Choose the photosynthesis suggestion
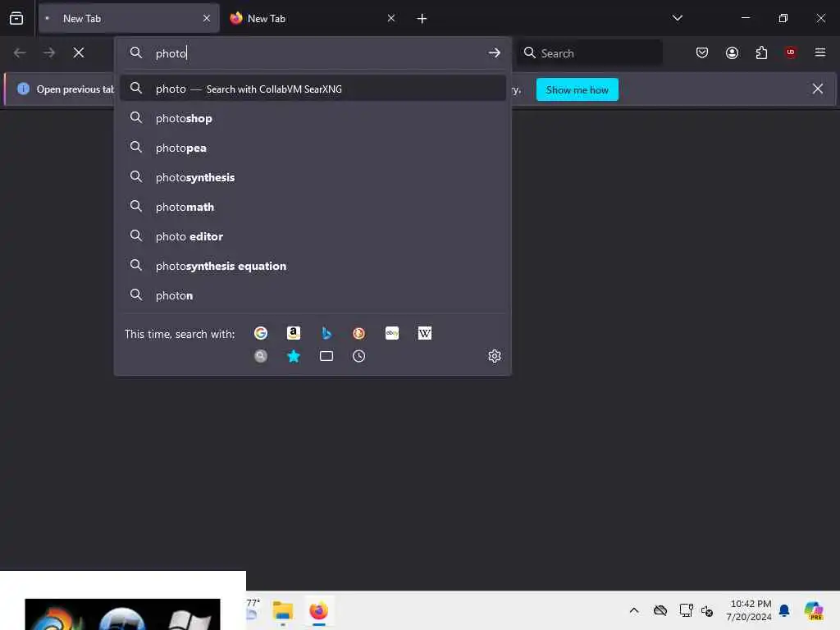This screenshot has height=630, width=840. (313, 177)
